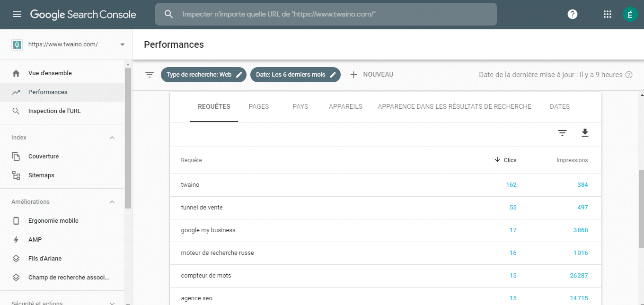Click the Requête column header
Viewport: 644px width, 305px height.
click(x=192, y=160)
